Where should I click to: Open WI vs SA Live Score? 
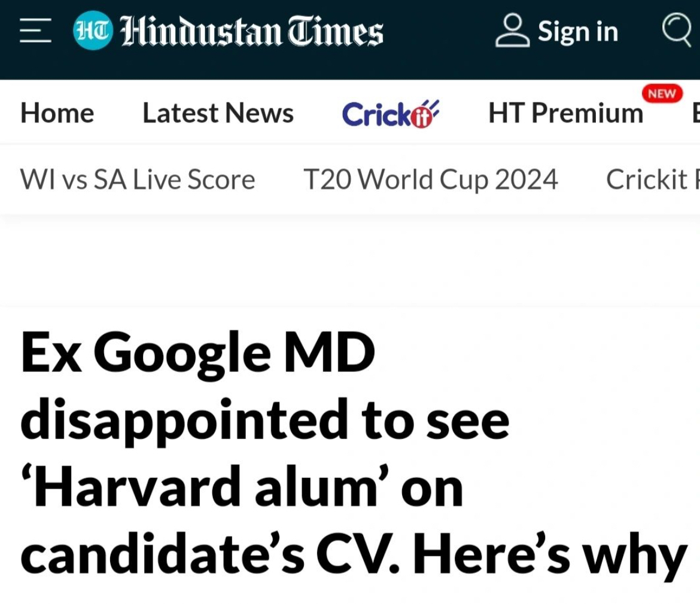pyautogui.click(x=138, y=179)
